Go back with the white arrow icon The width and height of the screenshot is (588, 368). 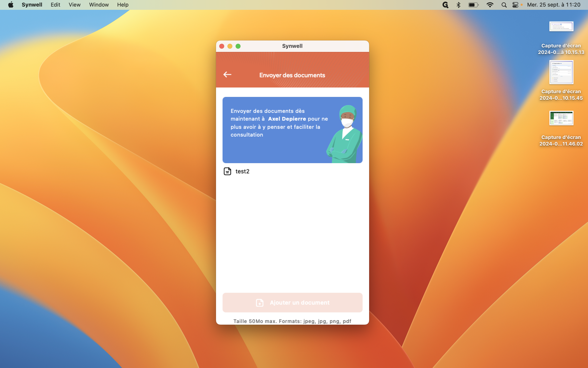(227, 74)
